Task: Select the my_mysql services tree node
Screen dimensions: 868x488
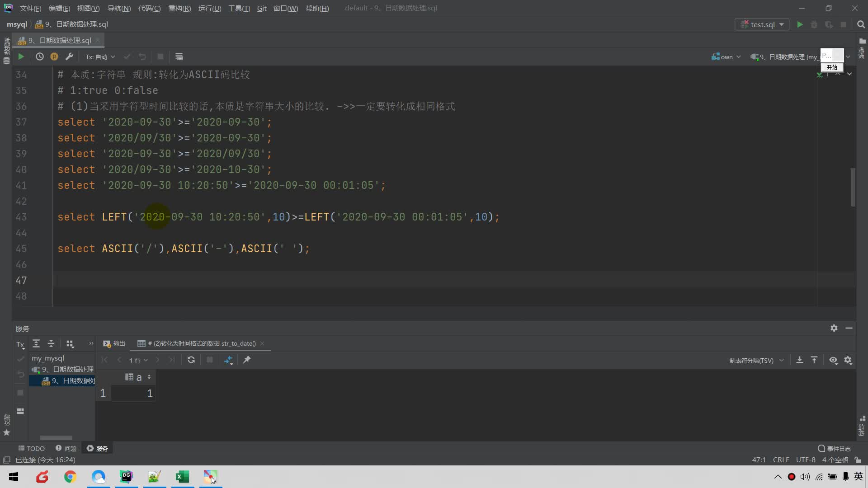Action: (x=48, y=358)
